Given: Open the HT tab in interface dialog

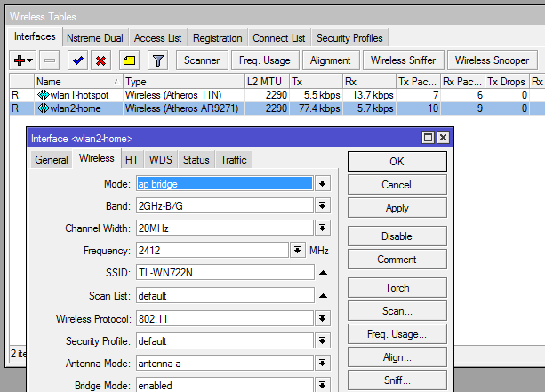Looking at the screenshot, I should 132,160.
